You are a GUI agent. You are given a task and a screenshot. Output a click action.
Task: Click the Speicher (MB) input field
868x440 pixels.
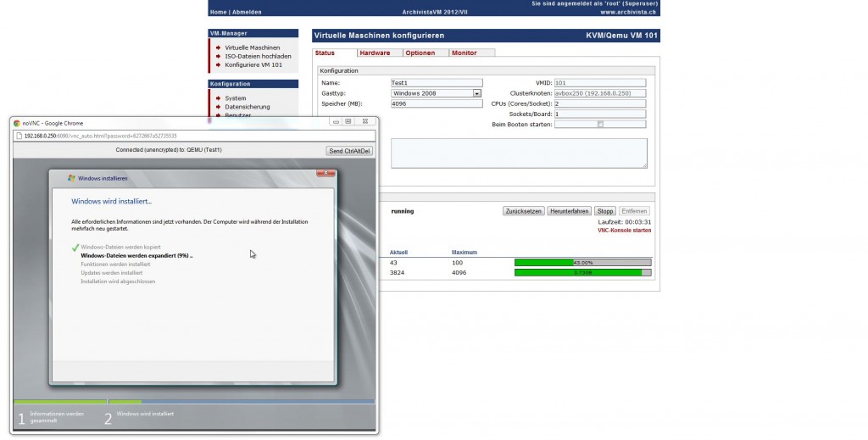(x=435, y=103)
